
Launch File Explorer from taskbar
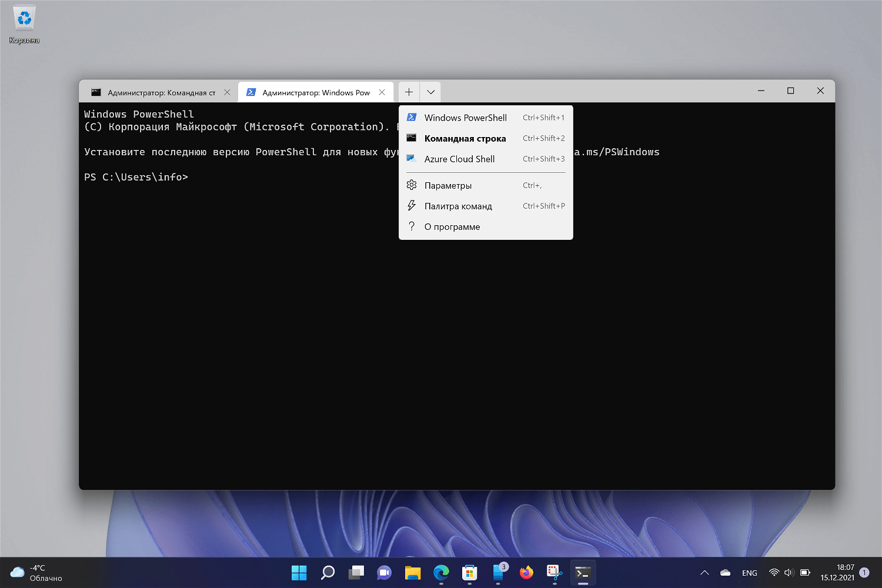[x=413, y=573]
